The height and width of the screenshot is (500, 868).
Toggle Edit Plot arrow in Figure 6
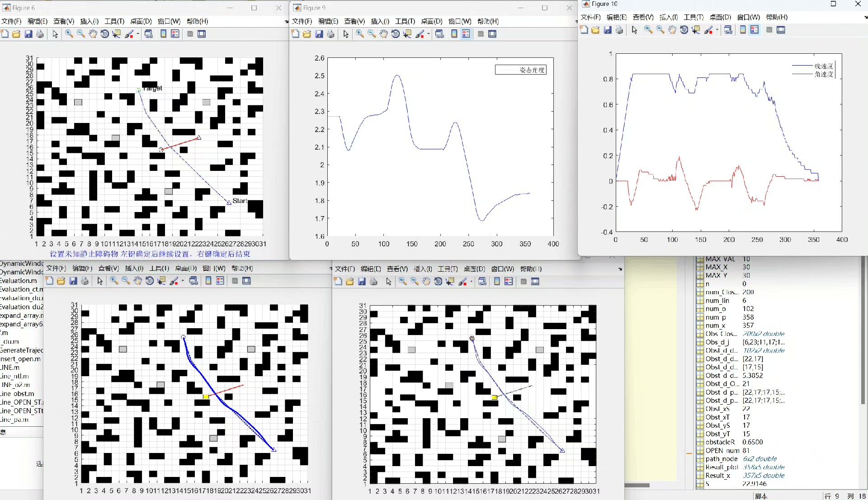[55, 34]
